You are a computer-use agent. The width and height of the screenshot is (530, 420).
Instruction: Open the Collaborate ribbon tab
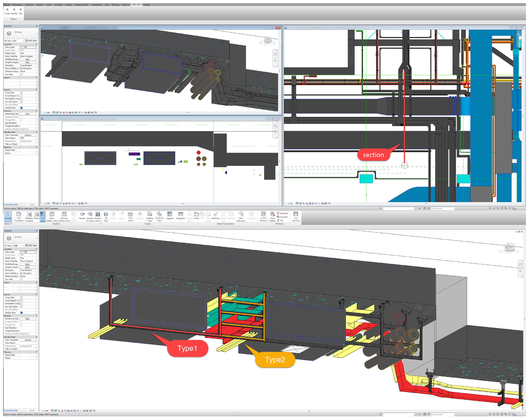(96, 5)
